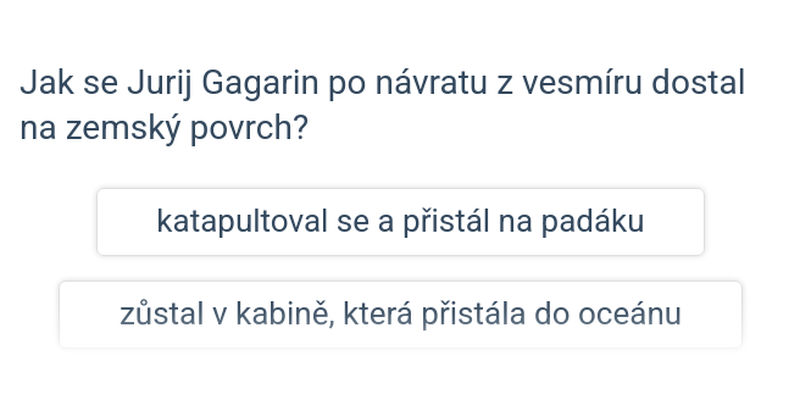
Task: Click the word "návratu" in the question
Action: [x=431, y=83]
